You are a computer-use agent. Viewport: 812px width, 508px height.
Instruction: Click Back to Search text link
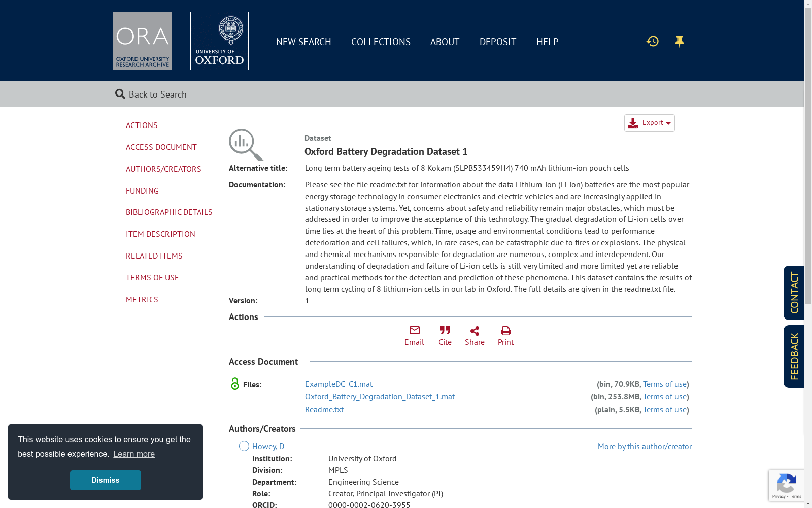click(x=158, y=94)
